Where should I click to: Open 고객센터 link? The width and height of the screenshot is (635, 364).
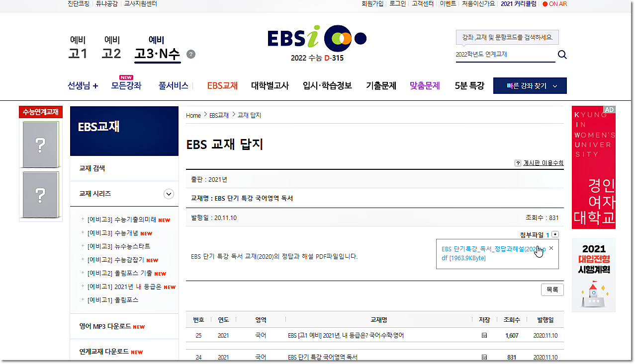(x=423, y=4)
